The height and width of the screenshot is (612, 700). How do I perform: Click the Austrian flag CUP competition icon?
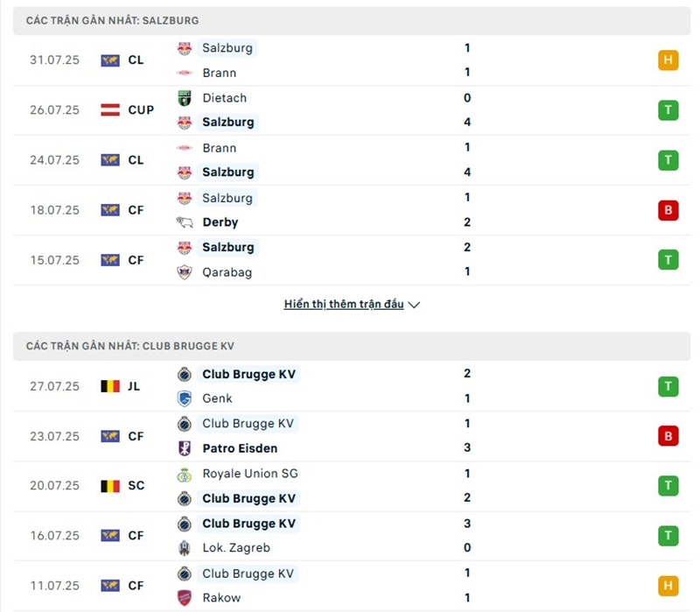(110, 110)
